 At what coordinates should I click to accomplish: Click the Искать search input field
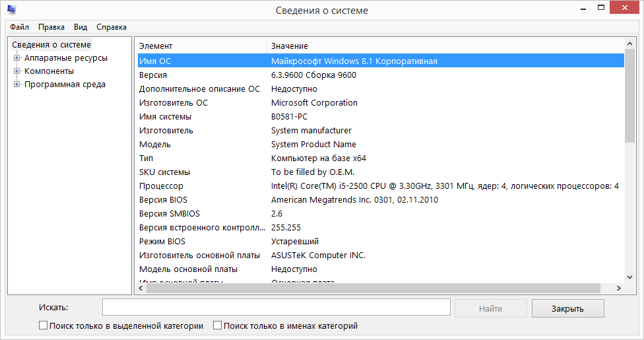(276, 308)
